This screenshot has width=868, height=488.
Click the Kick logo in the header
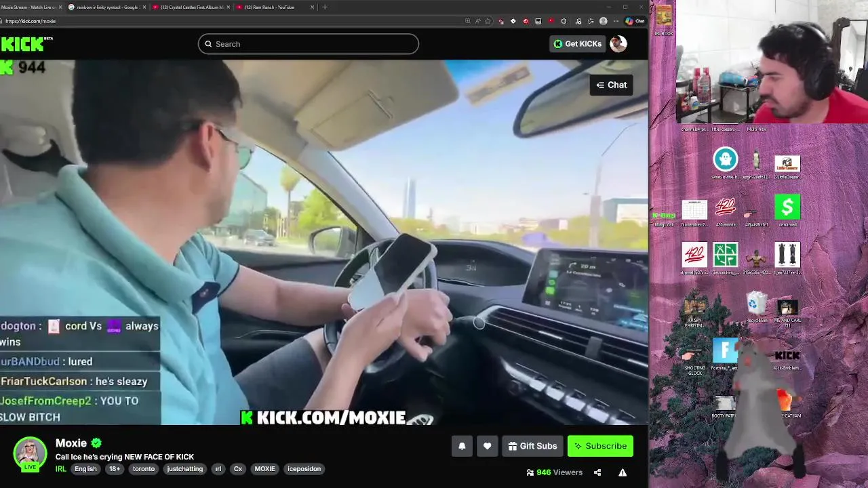point(22,44)
